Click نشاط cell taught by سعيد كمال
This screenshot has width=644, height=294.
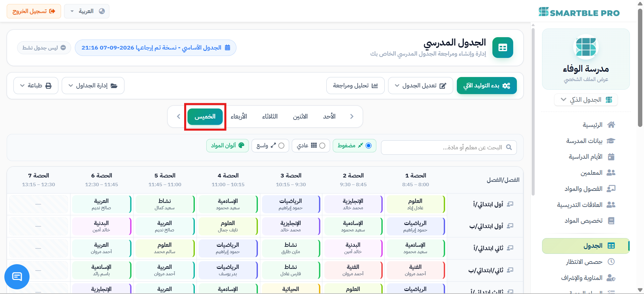click(165, 204)
